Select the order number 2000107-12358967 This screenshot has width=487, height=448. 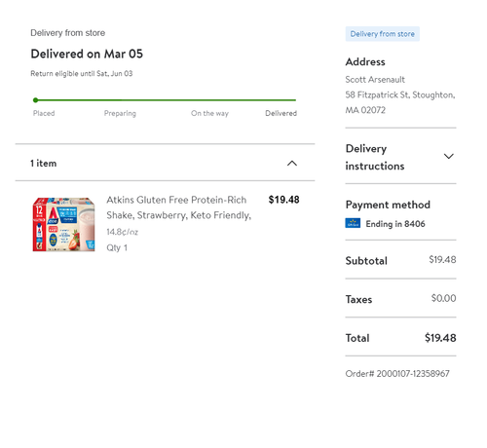[413, 374]
